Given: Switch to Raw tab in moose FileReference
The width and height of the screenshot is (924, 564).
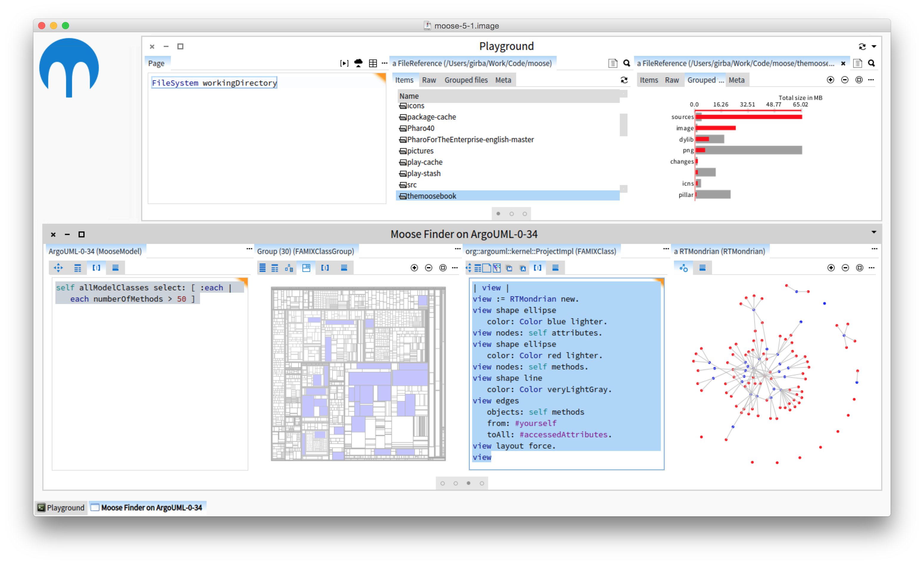Looking at the screenshot, I should coord(429,80).
